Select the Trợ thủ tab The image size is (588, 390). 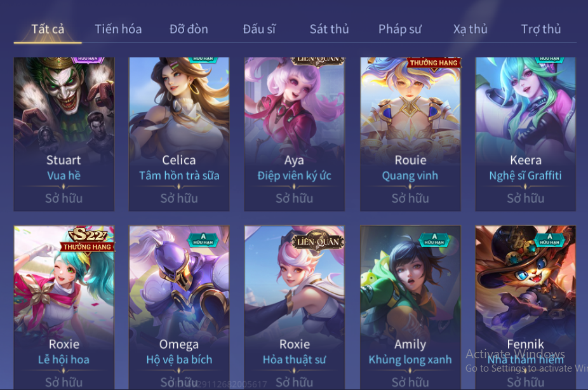coord(541,29)
